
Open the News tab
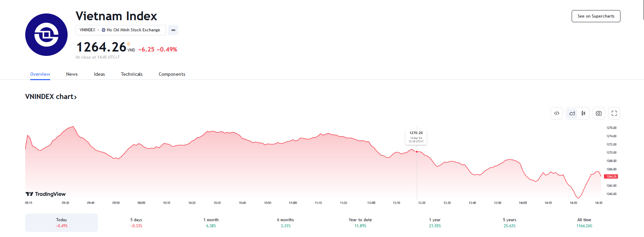click(72, 74)
